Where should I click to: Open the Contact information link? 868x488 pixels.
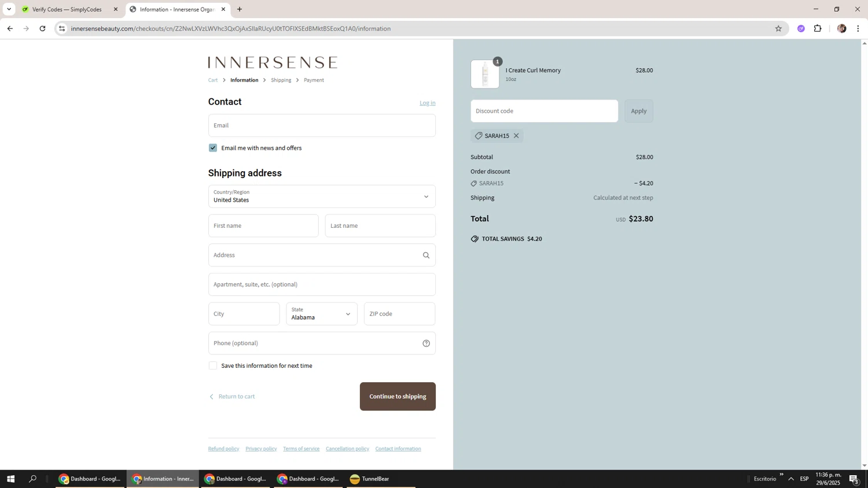tap(398, 449)
